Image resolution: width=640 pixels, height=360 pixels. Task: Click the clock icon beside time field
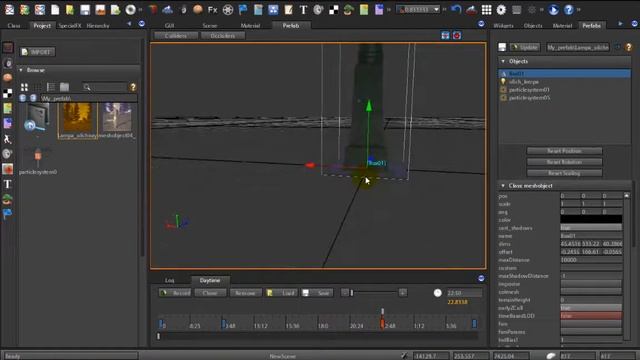tap(438, 293)
